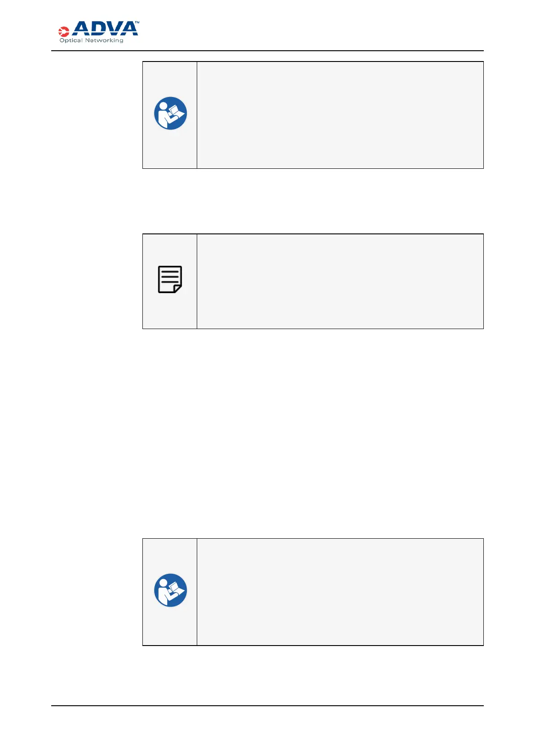Click the folded corner of the note icon
Image resolution: width=535 pixels, height=756 pixels.
click(x=177, y=288)
